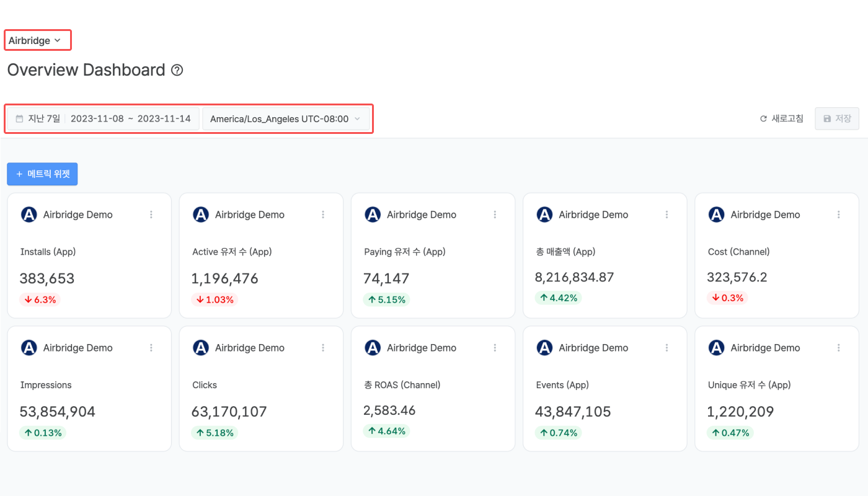868x496 pixels.
Task: Click the Airbridge logo on Unique 유저 수 card
Action: 716,348
